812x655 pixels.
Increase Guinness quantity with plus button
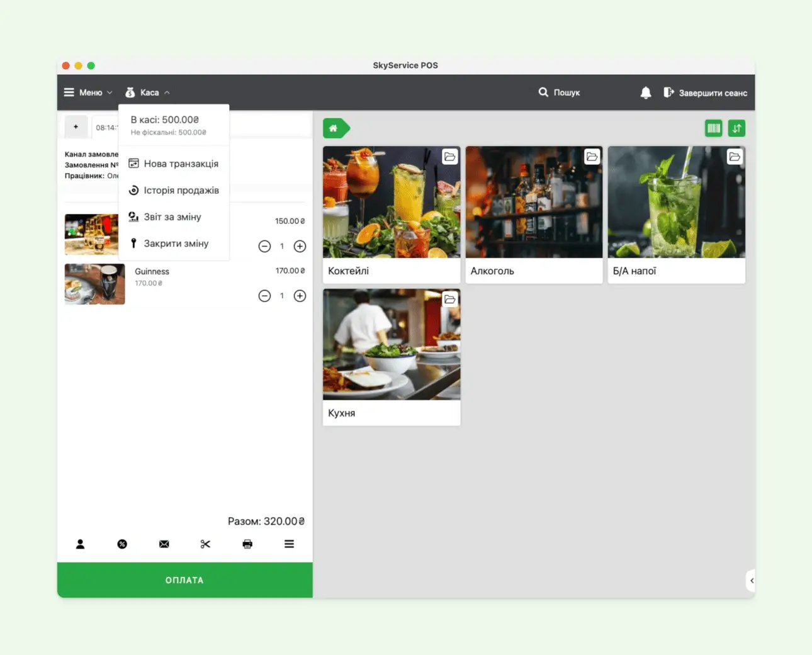300,296
